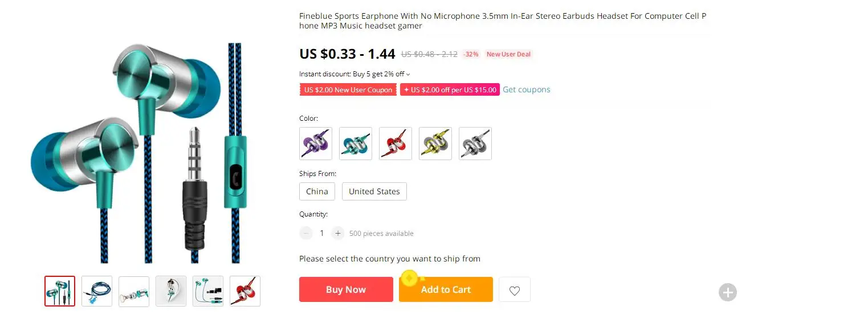Decrease quantity with the minus button
This screenshot has height=327, width=868.
click(306, 233)
